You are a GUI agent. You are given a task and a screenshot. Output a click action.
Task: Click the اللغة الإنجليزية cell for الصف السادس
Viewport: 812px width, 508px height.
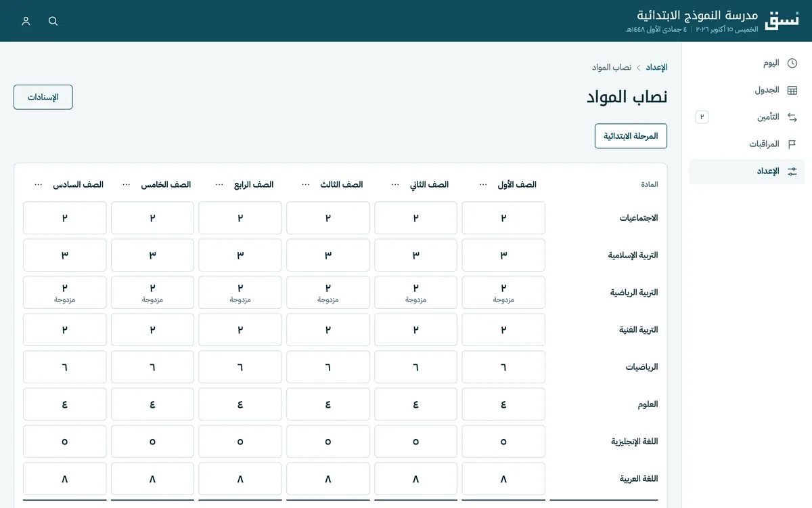pyautogui.click(x=65, y=442)
